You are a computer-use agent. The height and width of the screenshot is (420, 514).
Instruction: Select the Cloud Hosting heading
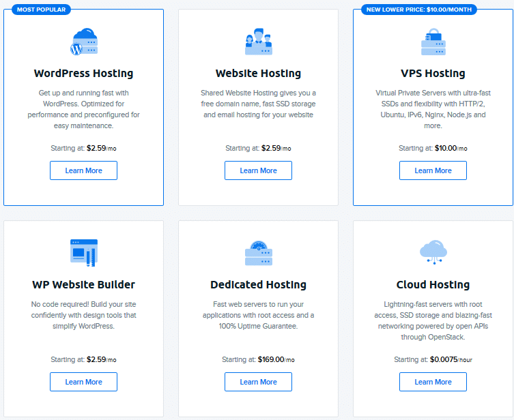pos(433,285)
